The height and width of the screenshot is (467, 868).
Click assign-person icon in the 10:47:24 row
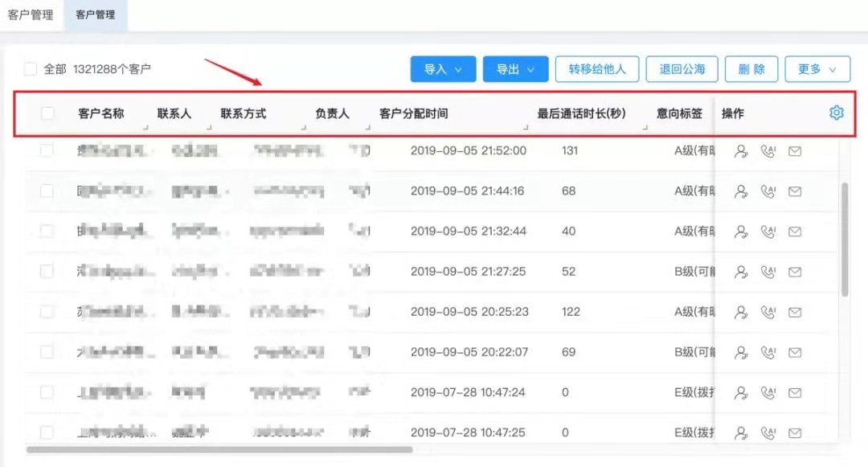coord(741,393)
